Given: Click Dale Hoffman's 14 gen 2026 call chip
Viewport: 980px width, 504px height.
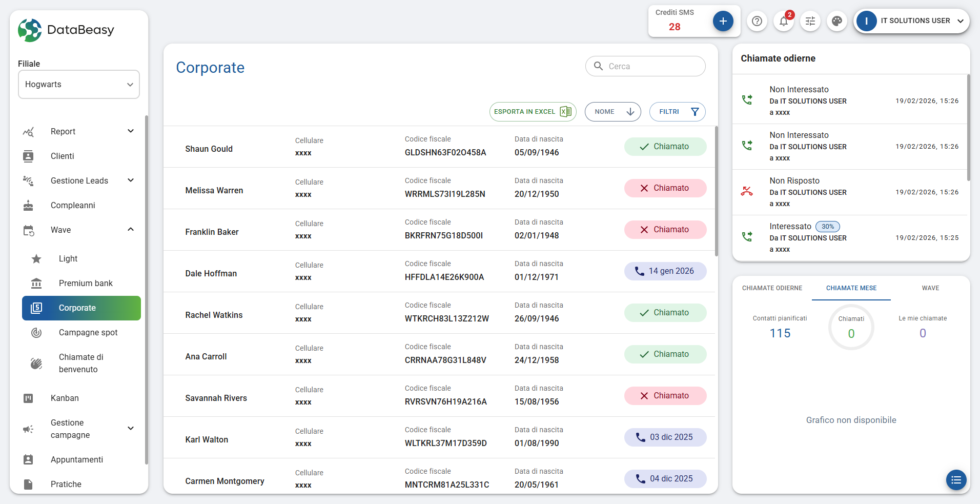Looking at the screenshot, I should pyautogui.click(x=665, y=271).
